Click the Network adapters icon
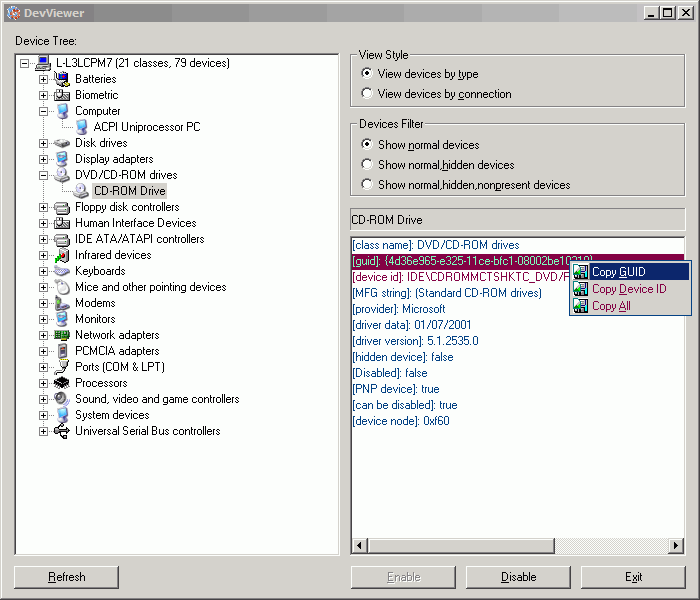The height and width of the screenshot is (600, 700). [62, 335]
